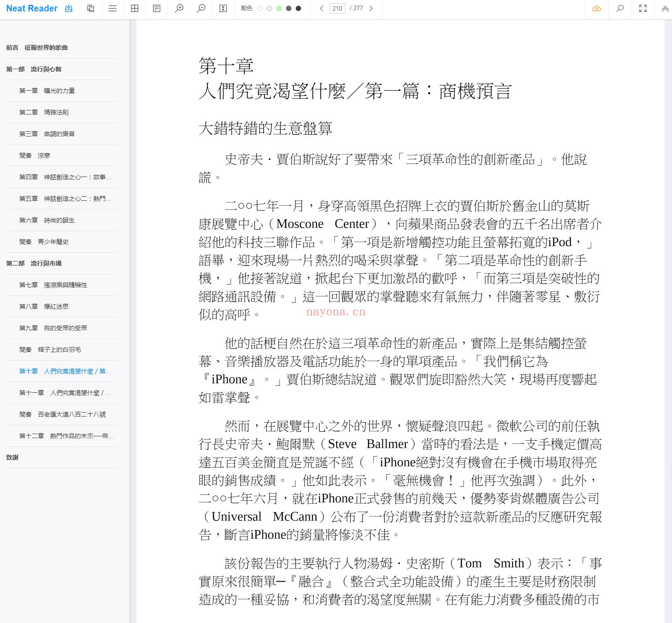Click the chapter title 第十章
672x623 pixels.
pyautogui.click(x=226, y=66)
